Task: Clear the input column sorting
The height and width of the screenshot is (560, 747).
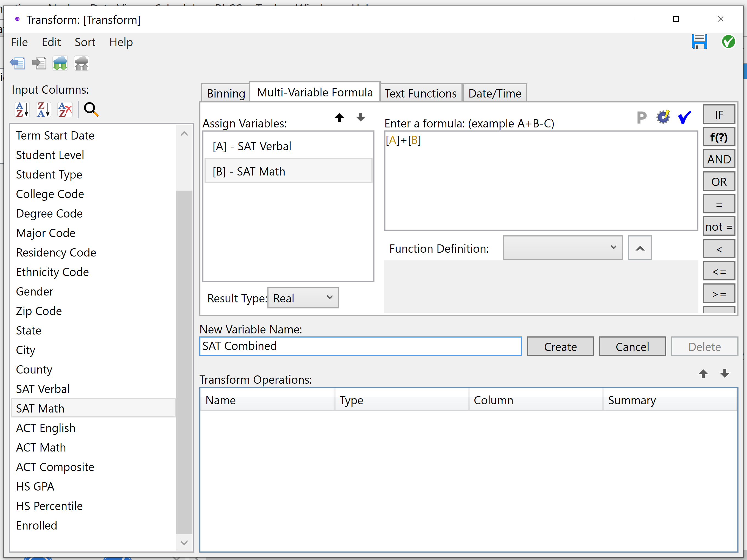Action: 65,110
